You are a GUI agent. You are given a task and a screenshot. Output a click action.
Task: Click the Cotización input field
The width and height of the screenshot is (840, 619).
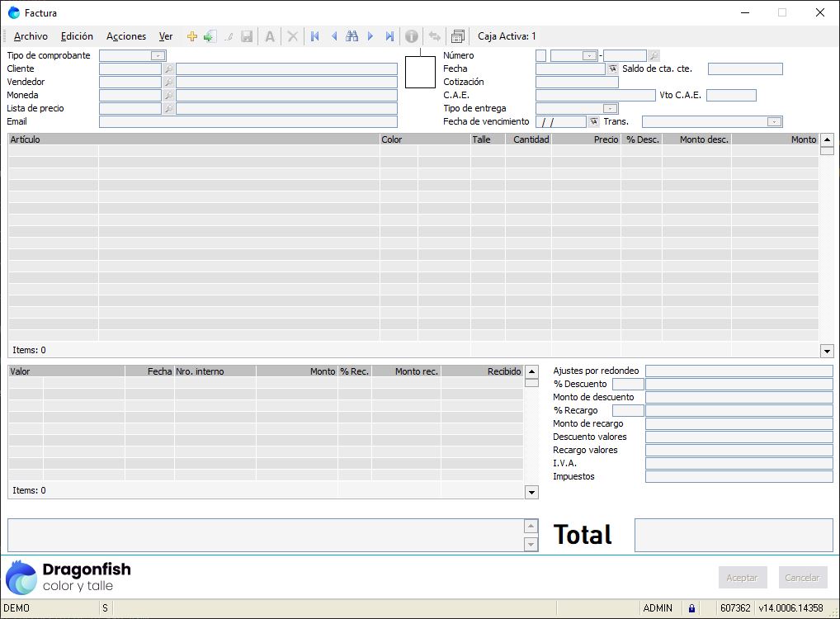click(x=577, y=82)
